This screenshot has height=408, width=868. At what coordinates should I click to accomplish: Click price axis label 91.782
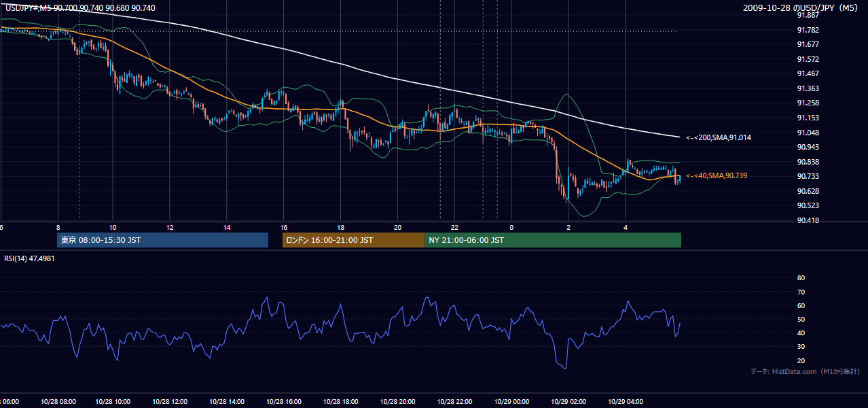(808, 30)
